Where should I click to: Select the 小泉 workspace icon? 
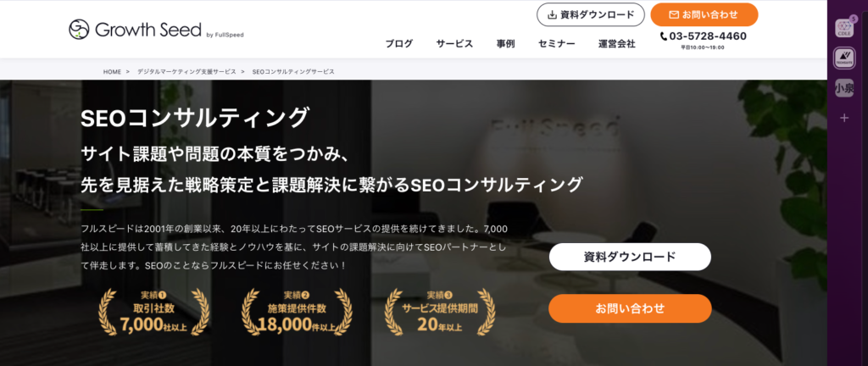845,88
